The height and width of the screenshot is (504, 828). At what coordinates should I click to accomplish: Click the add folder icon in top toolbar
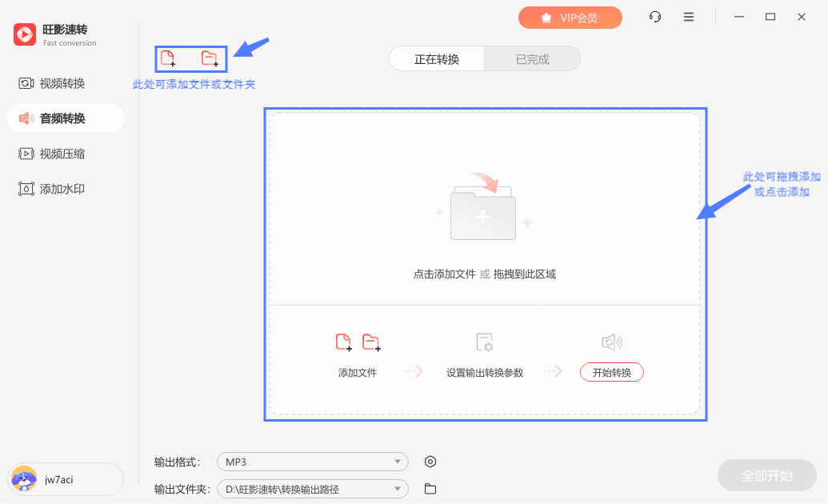tap(210, 58)
